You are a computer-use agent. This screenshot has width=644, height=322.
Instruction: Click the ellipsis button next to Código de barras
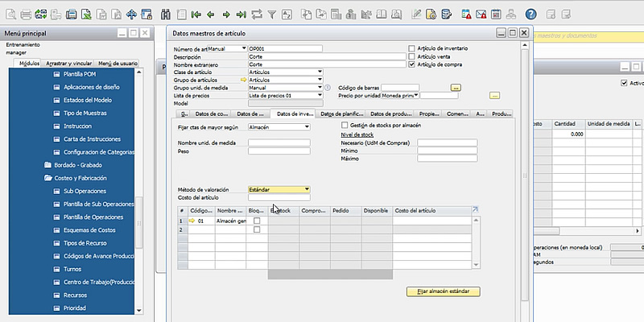[456, 87]
